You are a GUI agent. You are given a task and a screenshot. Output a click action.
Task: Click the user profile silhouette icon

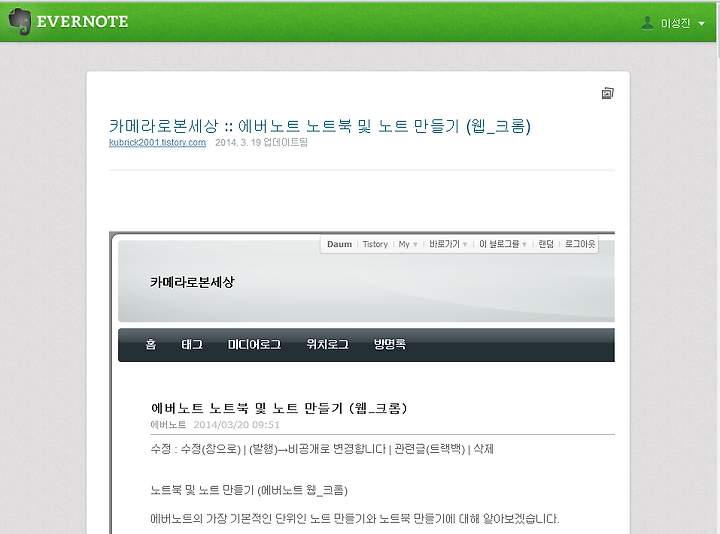pos(647,22)
